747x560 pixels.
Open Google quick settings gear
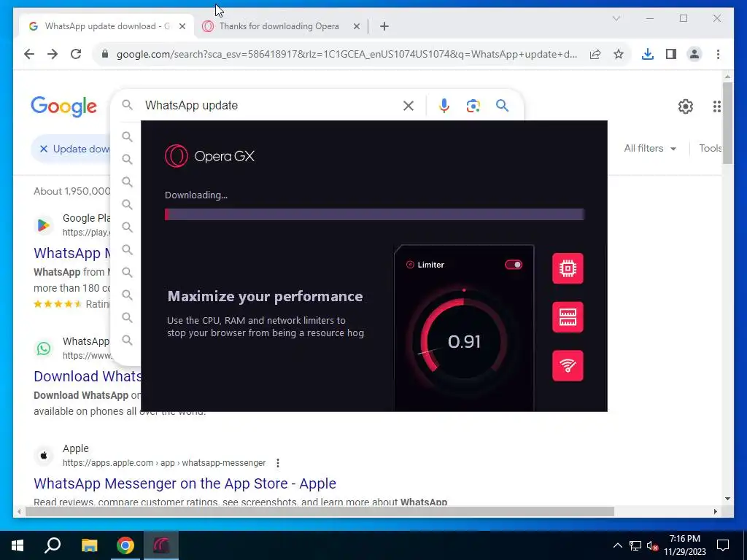click(686, 106)
